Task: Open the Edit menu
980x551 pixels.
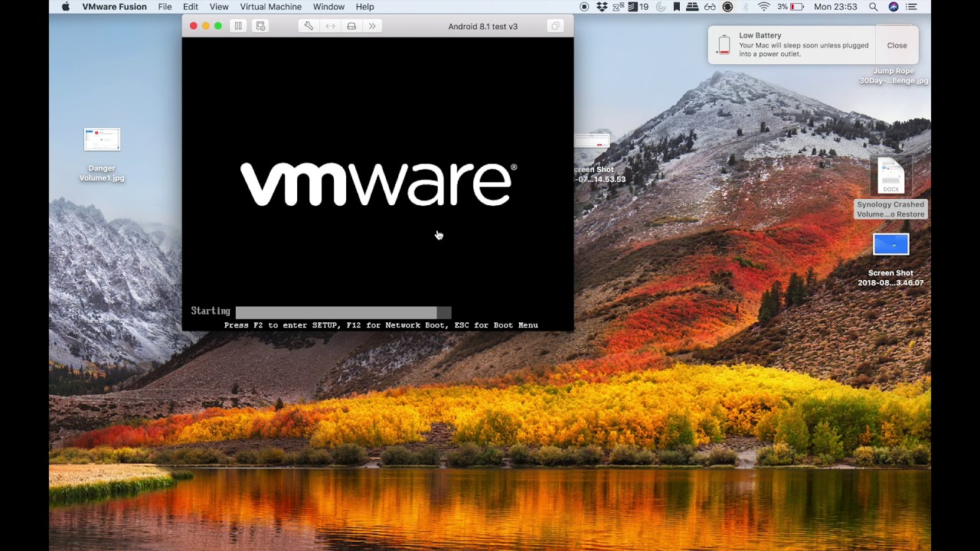Action: (191, 7)
